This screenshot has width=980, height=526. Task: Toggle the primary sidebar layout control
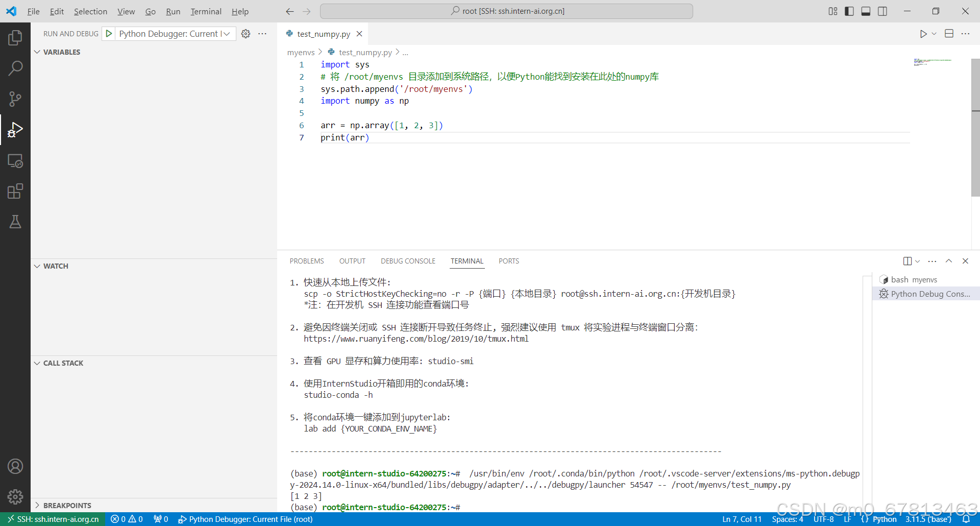point(849,11)
